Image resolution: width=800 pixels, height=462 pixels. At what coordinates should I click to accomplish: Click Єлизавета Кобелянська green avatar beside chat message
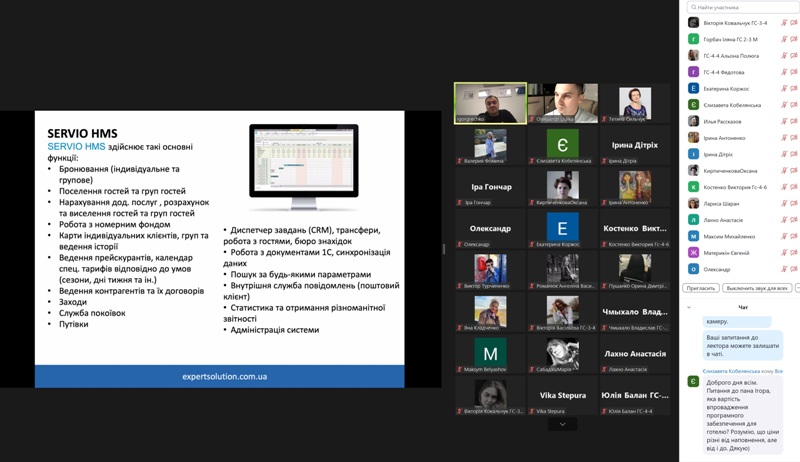click(x=693, y=381)
